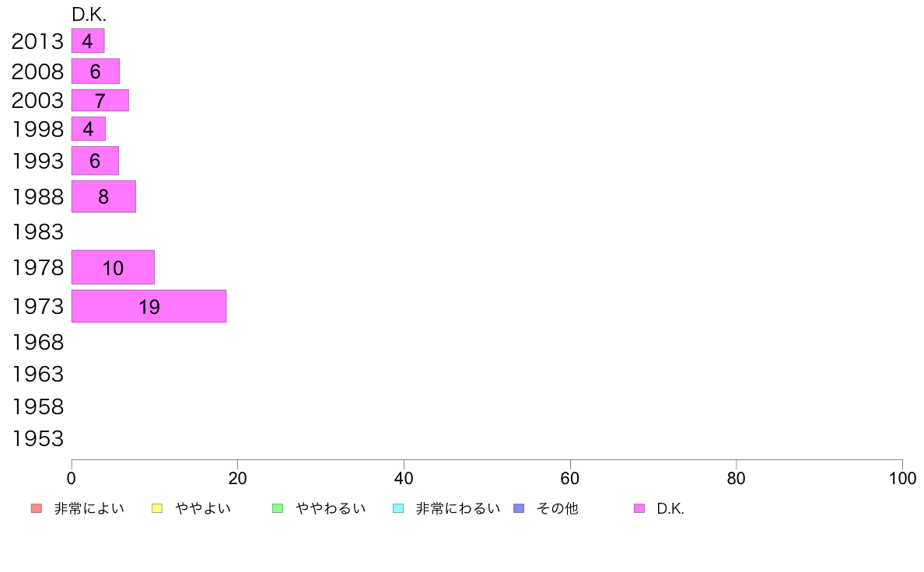The width and height of the screenshot is (924, 572).
Task: Click the blue その他 legend swatch
Action: coord(519,508)
